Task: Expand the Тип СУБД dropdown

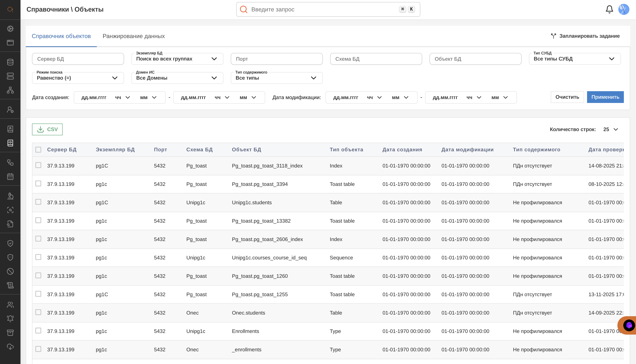Action: [x=575, y=59]
